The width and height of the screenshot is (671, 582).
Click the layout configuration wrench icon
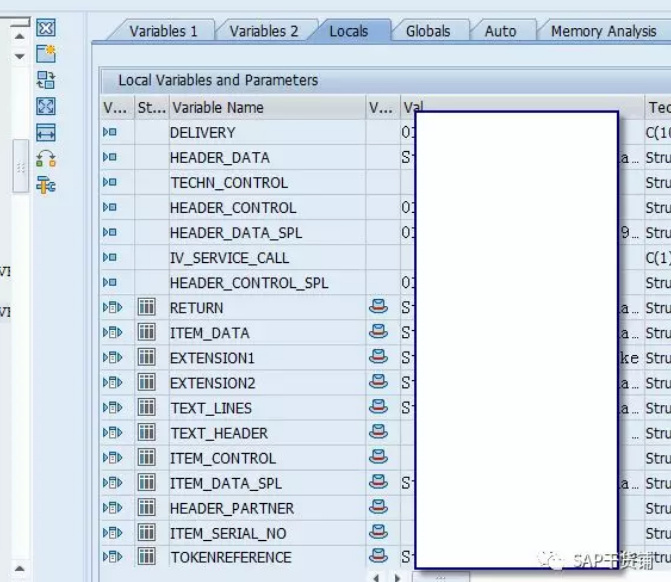tap(46, 185)
